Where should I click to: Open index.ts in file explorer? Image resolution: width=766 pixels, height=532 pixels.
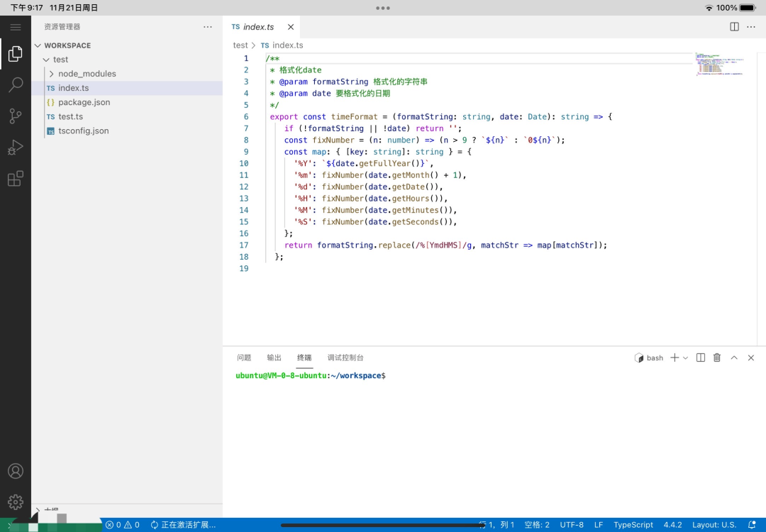(127, 88)
